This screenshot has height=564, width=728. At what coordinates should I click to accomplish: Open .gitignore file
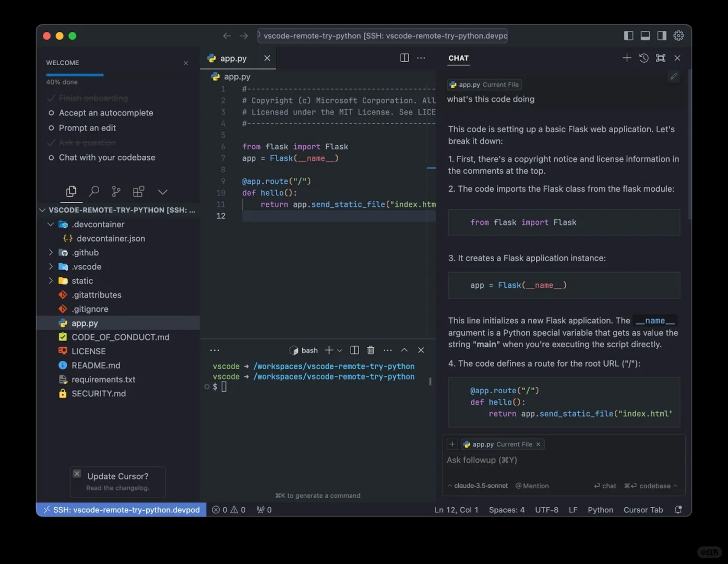tap(118, 309)
